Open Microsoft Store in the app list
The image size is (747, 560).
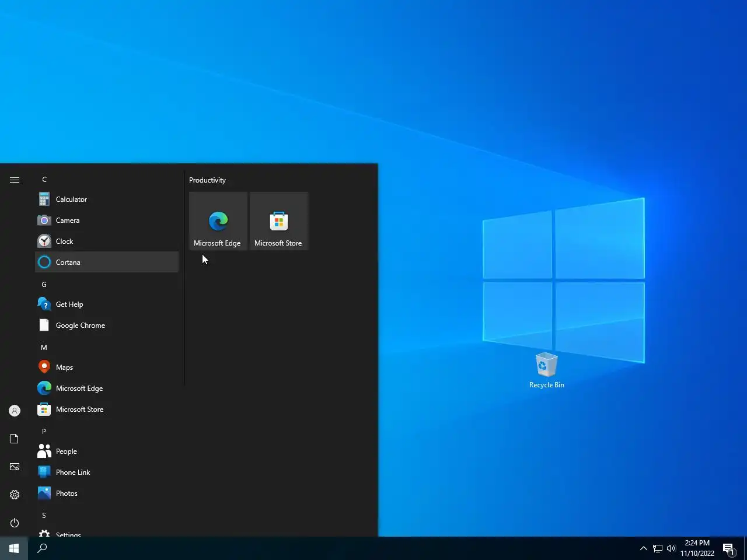coord(107,409)
